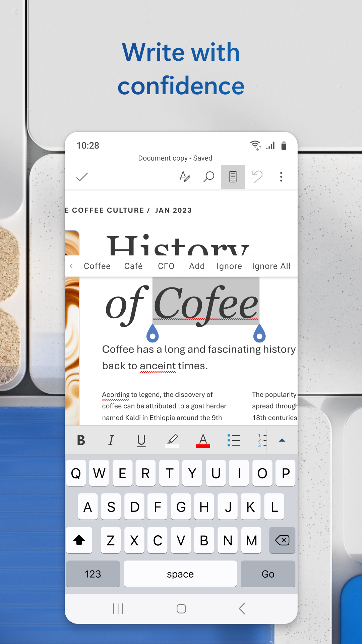Apply Underline formatting
Viewport: 362px width, 644px height.
coord(141,440)
